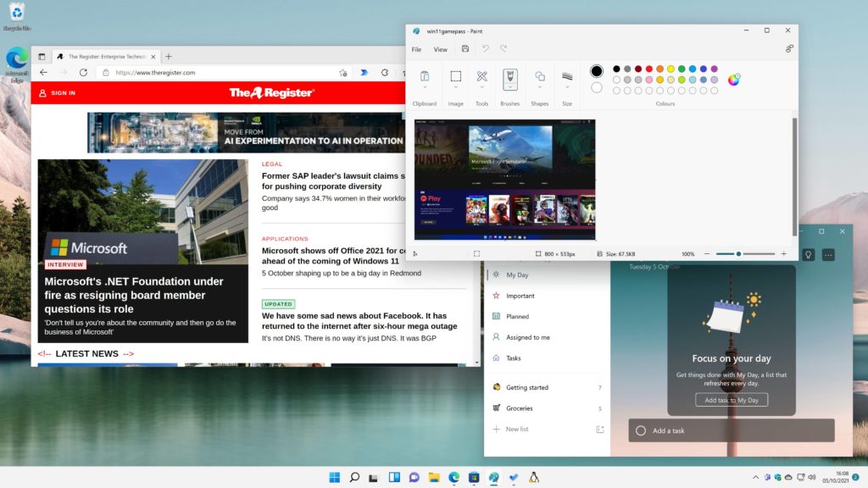Image resolution: width=868 pixels, height=488 pixels.
Task: Click the Save icon in Paint
Action: (465, 48)
